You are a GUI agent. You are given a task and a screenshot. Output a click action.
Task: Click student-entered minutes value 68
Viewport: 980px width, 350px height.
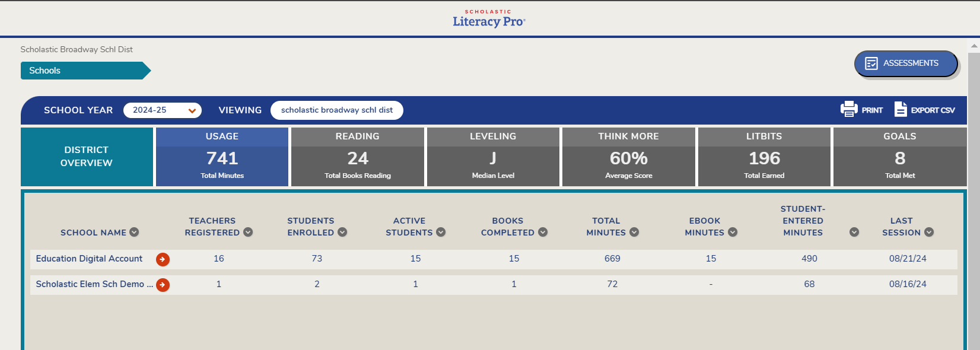tap(809, 284)
